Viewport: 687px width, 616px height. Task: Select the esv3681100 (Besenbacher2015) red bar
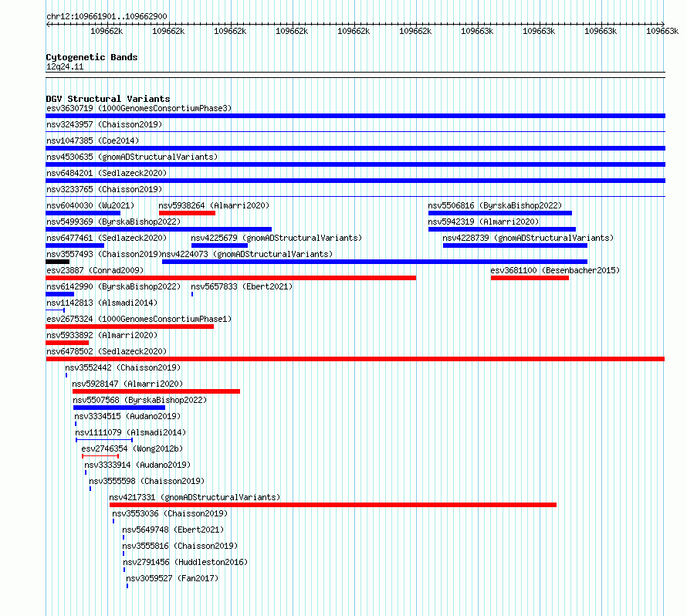pos(530,278)
